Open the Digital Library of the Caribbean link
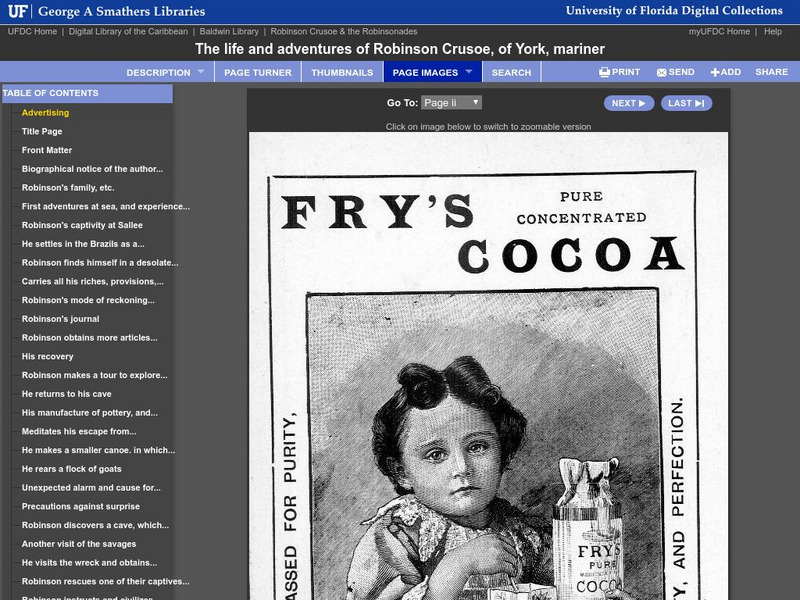Image resolution: width=800 pixels, height=600 pixels. [x=128, y=31]
